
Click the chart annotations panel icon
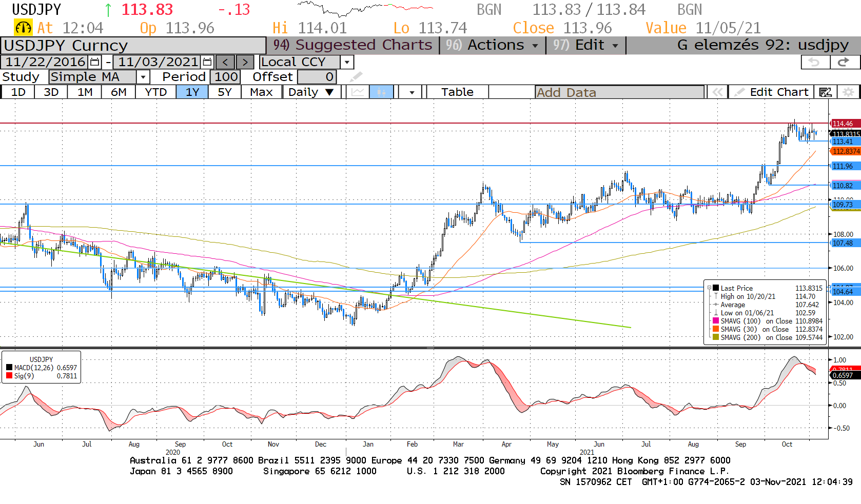[825, 92]
